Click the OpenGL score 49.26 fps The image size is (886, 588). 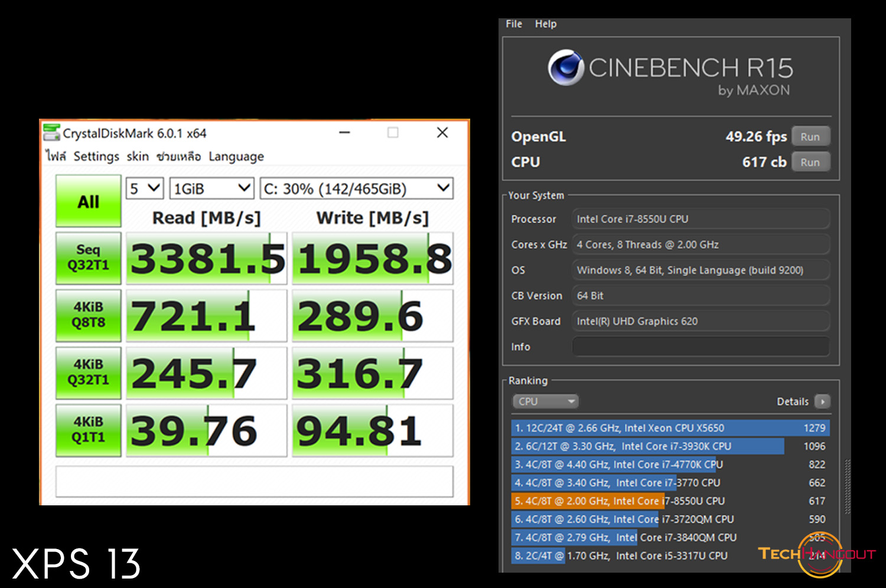[757, 136]
